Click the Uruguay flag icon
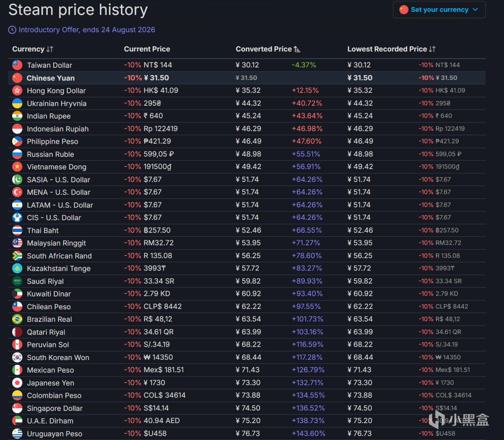This screenshot has height=440, width=504. (17, 434)
